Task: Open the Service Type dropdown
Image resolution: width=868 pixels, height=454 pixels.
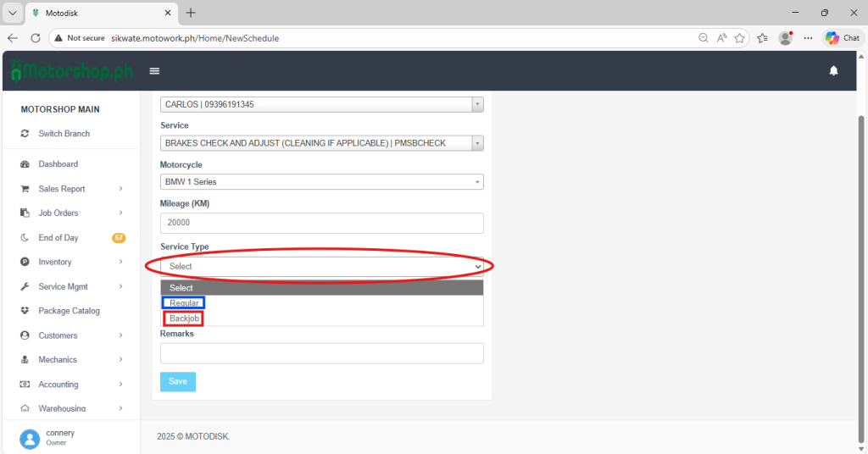Action: click(321, 266)
